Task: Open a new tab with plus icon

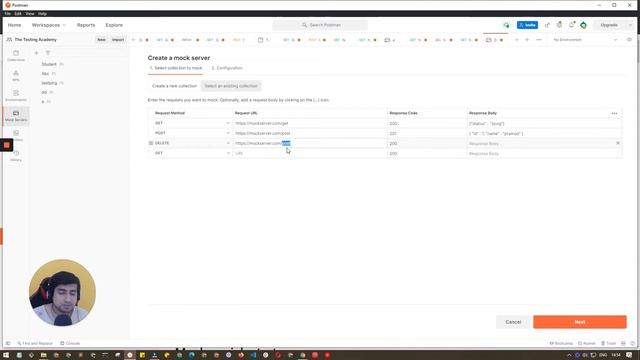Action: [527, 40]
